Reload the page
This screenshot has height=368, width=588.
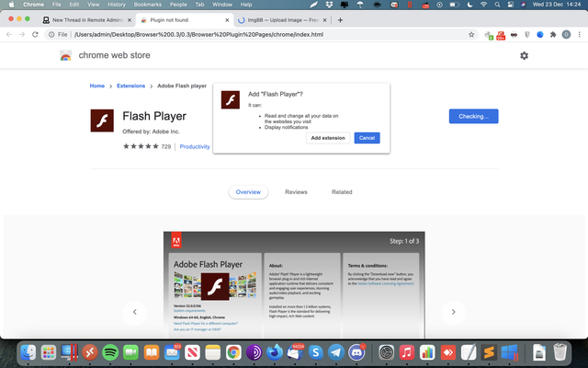click(35, 35)
